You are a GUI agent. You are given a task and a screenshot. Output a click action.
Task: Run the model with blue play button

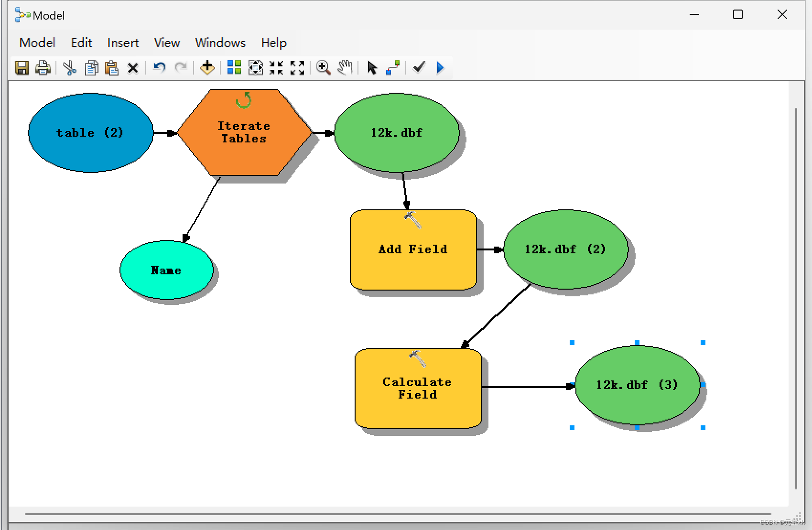pyautogui.click(x=440, y=67)
